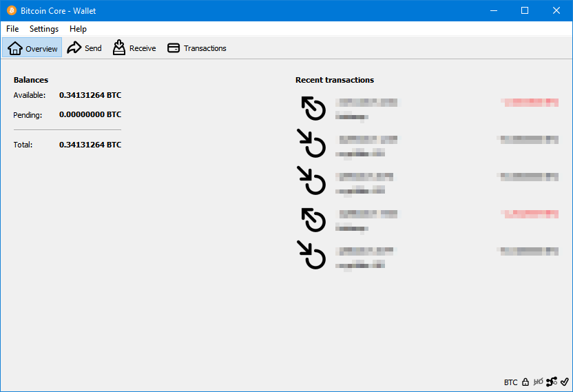This screenshot has width=573, height=392.
Task: Click the crossed-out HD wallet indicator
Action: point(538,382)
